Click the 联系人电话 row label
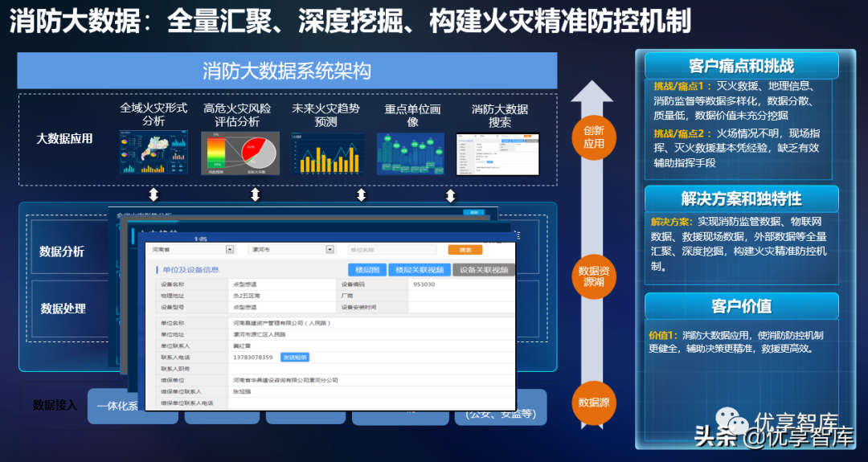Image resolution: width=868 pixels, height=462 pixels. click(x=175, y=358)
